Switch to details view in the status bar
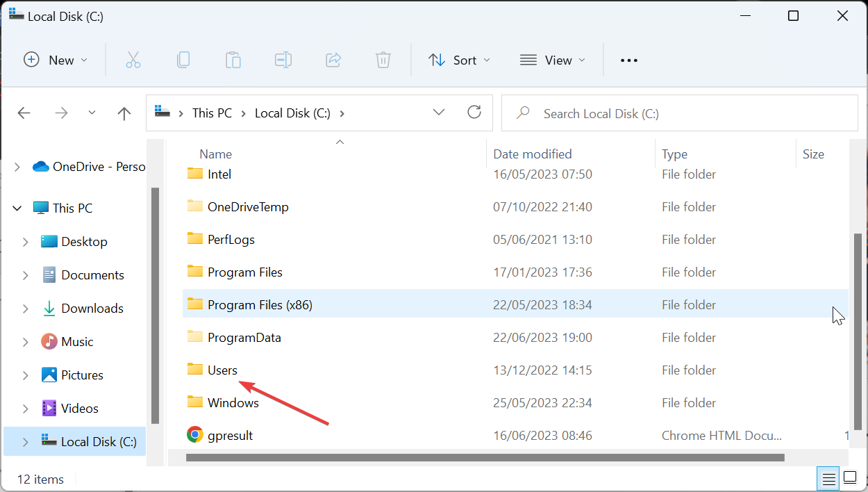The image size is (868, 492). [828, 479]
